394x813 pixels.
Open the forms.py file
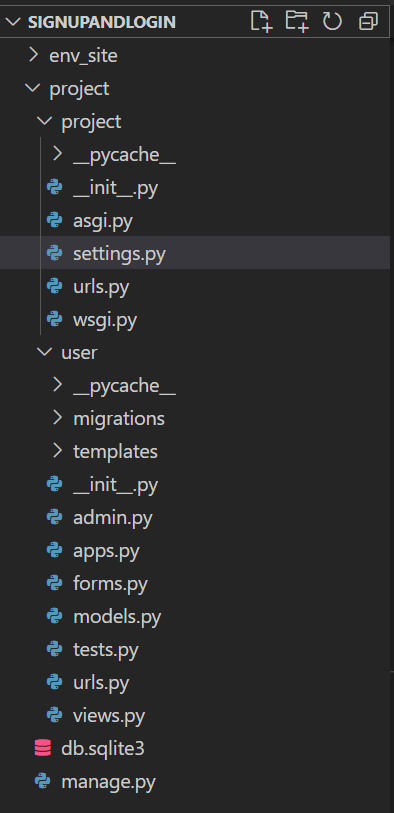pos(110,584)
